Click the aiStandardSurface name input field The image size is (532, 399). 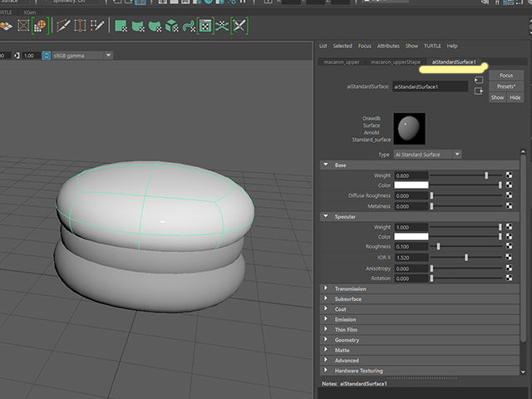pos(430,86)
